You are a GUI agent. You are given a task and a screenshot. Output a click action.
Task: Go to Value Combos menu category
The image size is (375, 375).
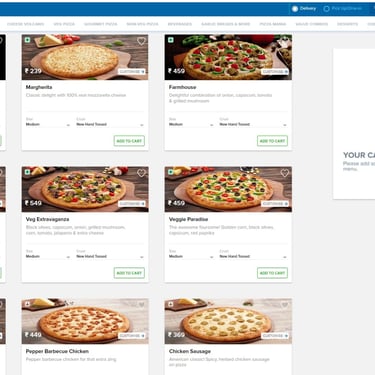tap(312, 24)
